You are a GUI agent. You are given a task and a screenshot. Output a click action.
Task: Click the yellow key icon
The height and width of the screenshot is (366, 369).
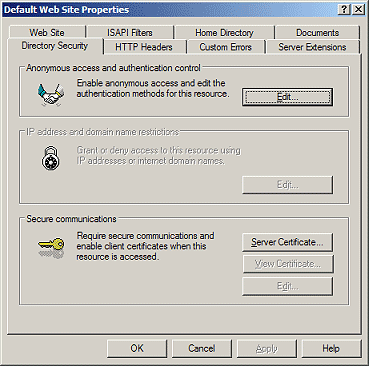(x=51, y=247)
